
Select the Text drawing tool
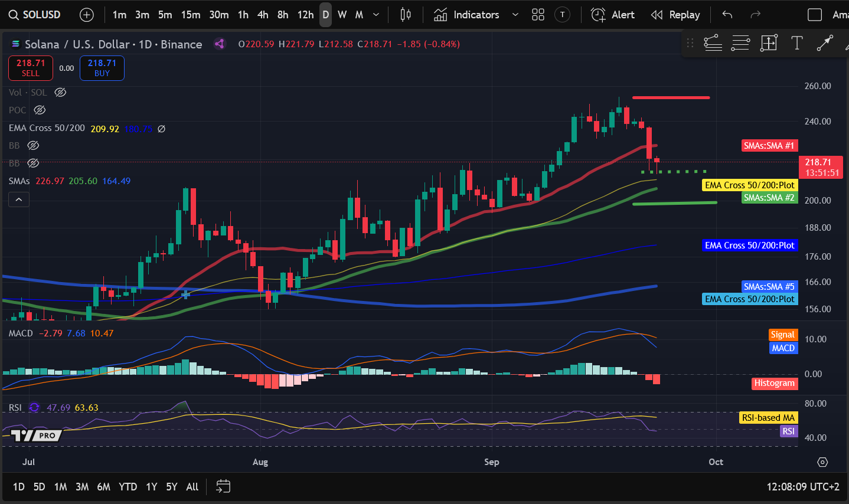797,42
